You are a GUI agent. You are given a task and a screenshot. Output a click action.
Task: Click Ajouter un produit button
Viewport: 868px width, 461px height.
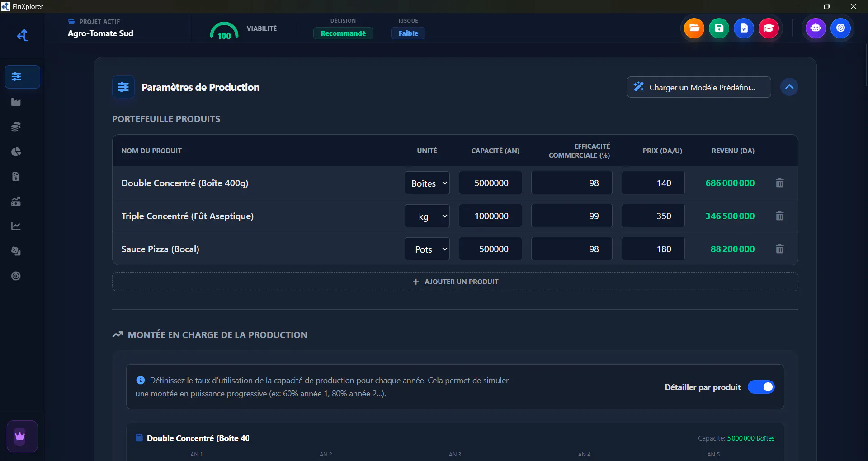pyautogui.click(x=455, y=282)
